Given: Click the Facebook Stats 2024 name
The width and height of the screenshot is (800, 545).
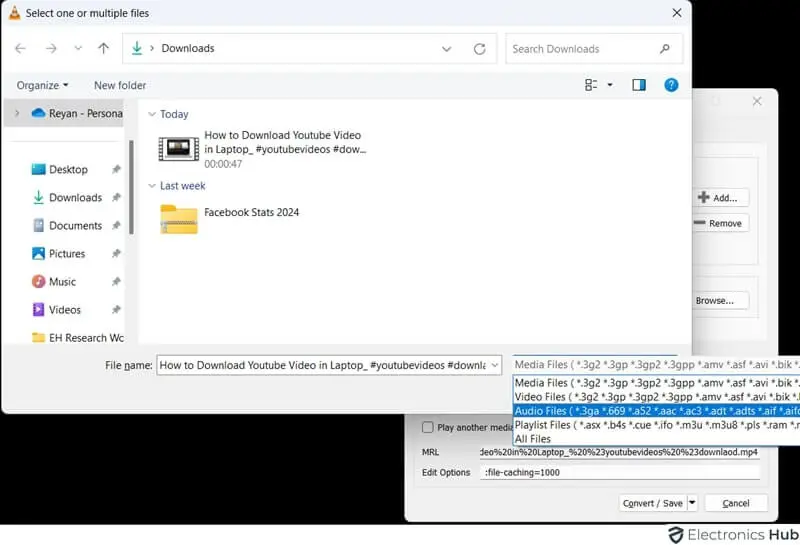Looking at the screenshot, I should click(x=252, y=212).
